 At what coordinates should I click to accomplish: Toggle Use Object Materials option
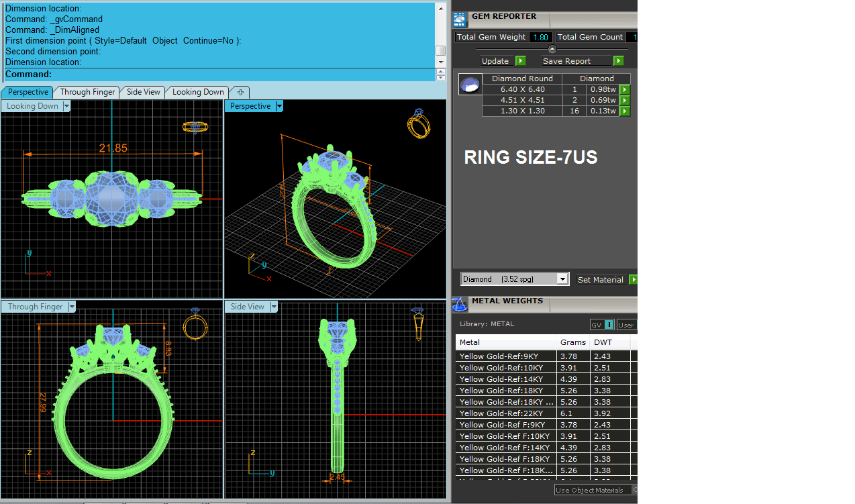coord(590,491)
